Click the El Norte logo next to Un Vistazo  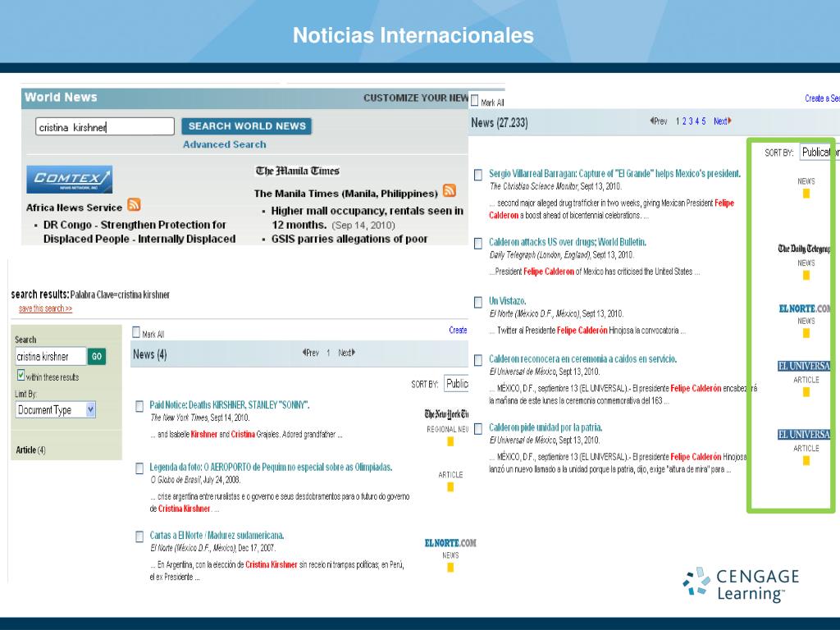tap(805, 308)
